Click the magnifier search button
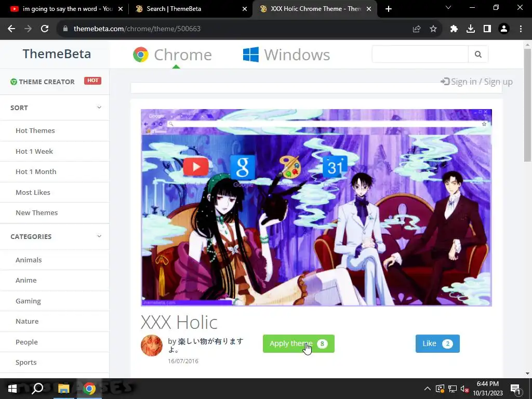 (478, 54)
